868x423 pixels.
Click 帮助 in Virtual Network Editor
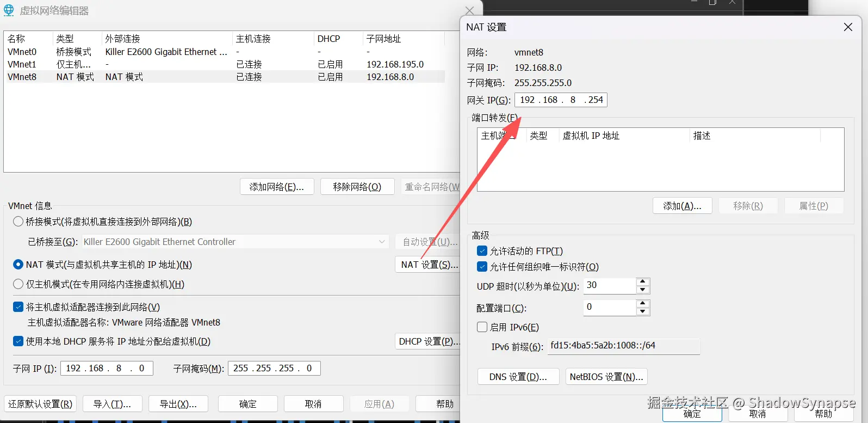tap(438, 404)
